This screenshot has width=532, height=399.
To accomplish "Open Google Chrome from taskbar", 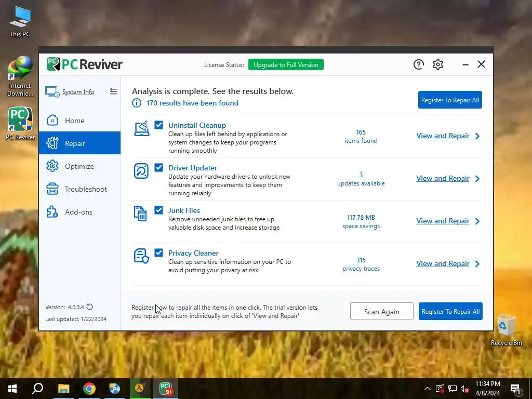I will click(x=89, y=389).
